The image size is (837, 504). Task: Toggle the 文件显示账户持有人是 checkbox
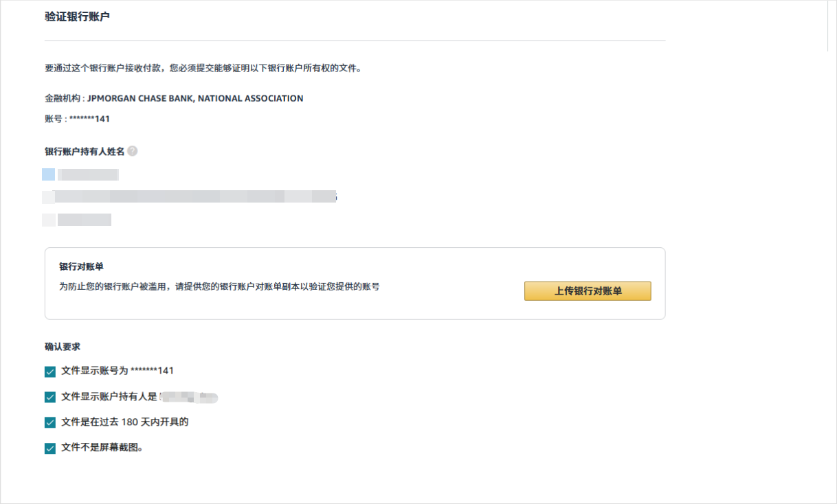(50, 397)
